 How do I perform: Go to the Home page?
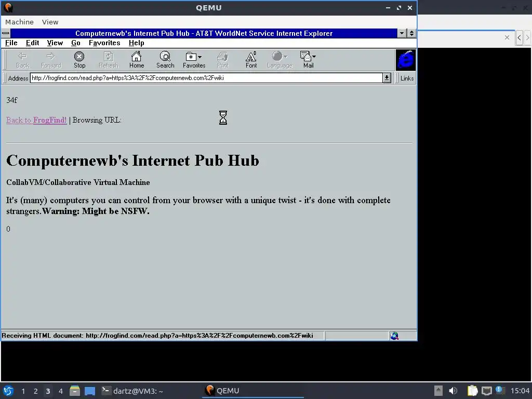pos(137,60)
